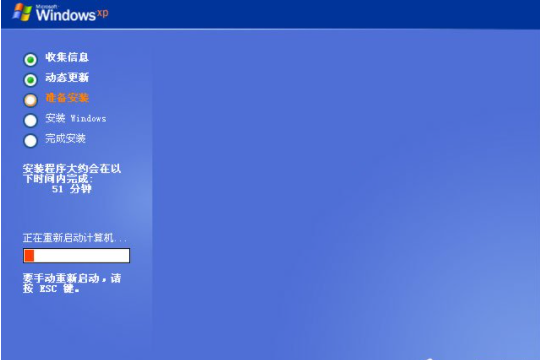
Task: Click the 要手动重新启动，请按 ESC 键 hint
Action: click(72, 283)
